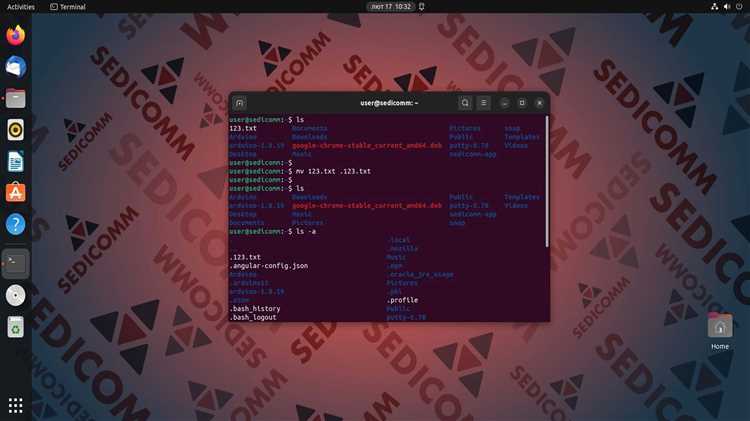This screenshot has width=750, height=421.
Task: Click the network status icon in top bar
Action: (715, 7)
